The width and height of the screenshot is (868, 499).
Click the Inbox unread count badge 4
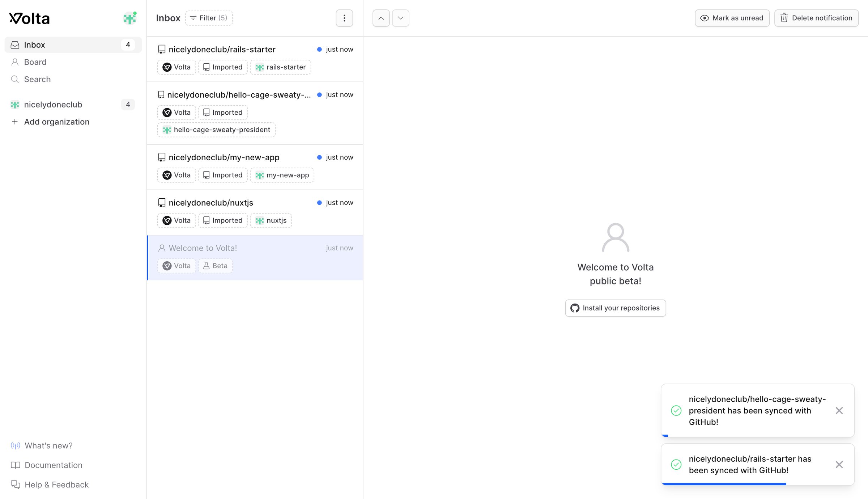coord(128,45)
